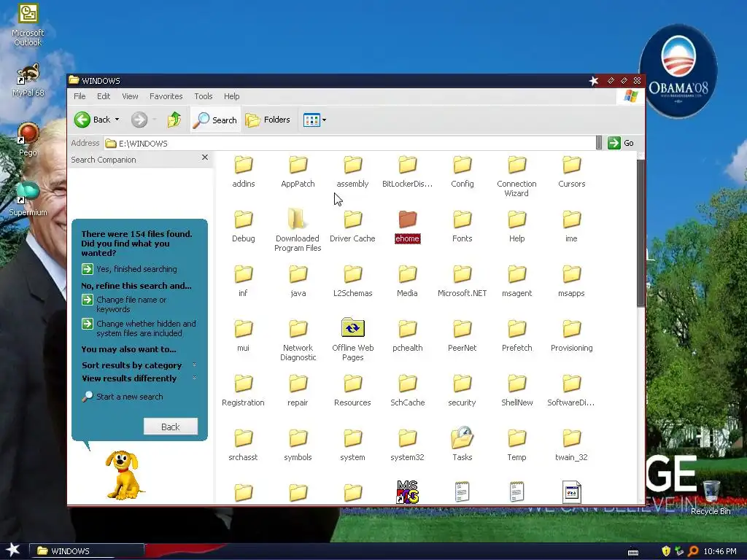This screenshot has width=747, height=560.
Task: Click the Up one level toolbar icon
Action: (174, 120)
